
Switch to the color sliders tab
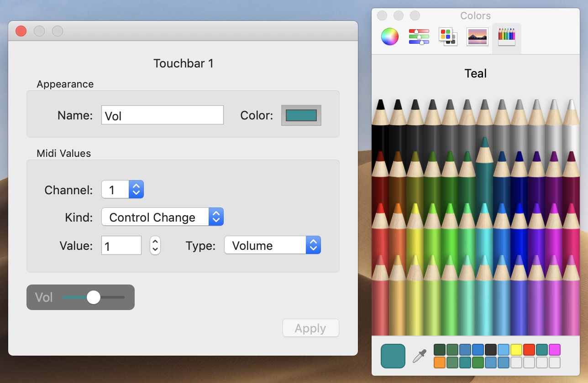[x=419, y=36]
